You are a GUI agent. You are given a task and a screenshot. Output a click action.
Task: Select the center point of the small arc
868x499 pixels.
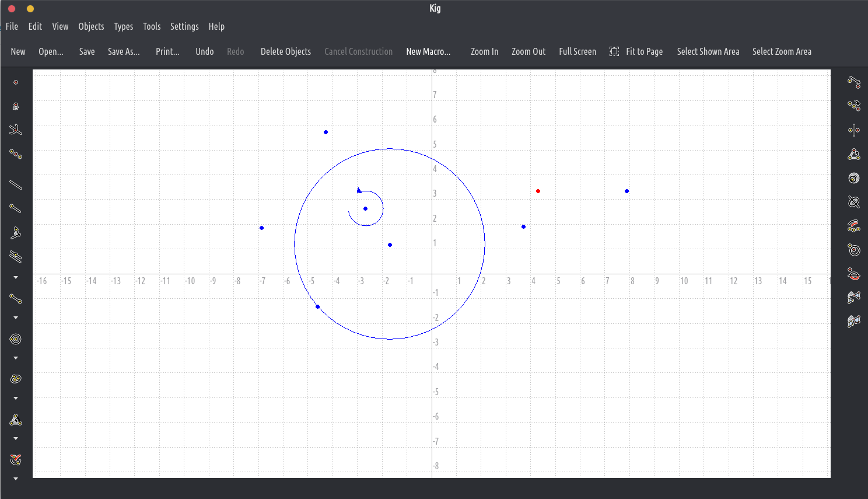pos(365,208)
